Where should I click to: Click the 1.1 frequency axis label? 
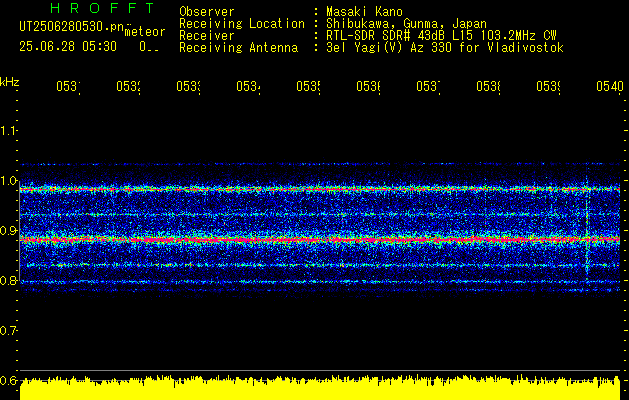coord(8,130)
